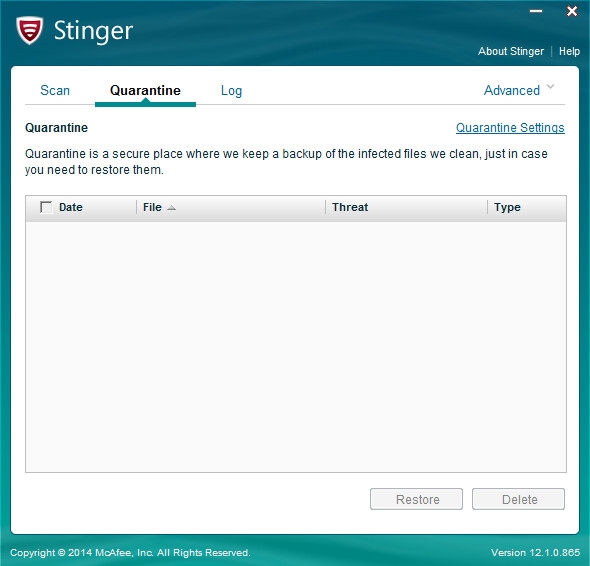Open About Stinger

511,51
